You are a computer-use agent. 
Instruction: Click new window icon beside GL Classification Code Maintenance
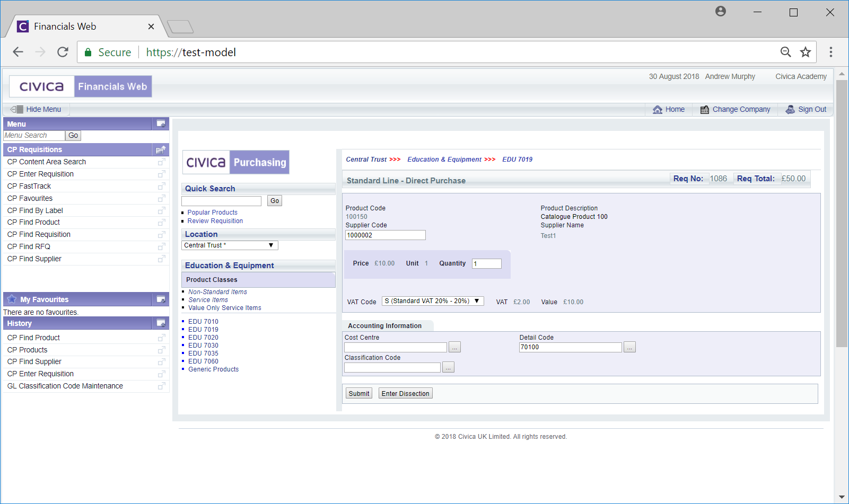coord(161,386)
